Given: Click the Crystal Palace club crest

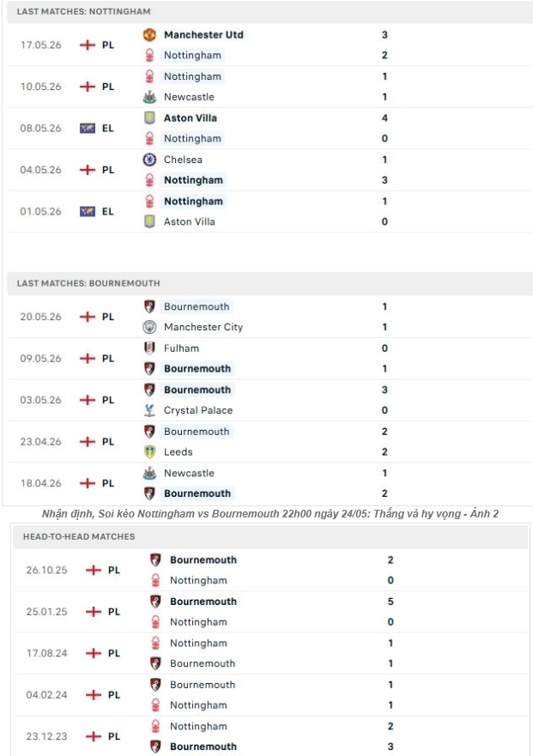Looking at the screenshot, I should coord(149,410).
